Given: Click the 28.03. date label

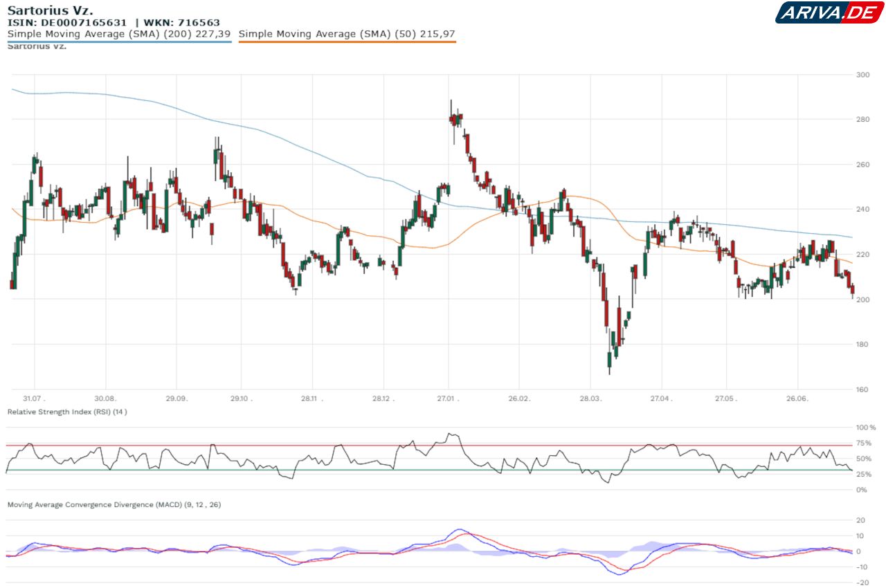Looking at the screenshot, I should (590, 398).
